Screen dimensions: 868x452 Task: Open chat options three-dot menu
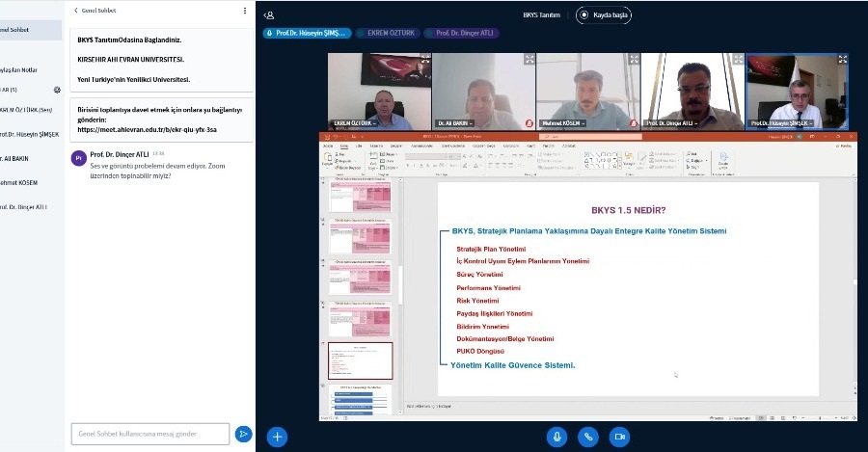[244, 11]
